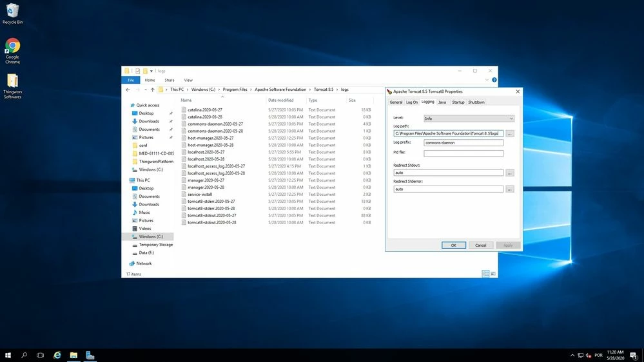Click OK in Tomcat Properties dialog
Screen dimensions: 644x362
click(x=453, y=245)
